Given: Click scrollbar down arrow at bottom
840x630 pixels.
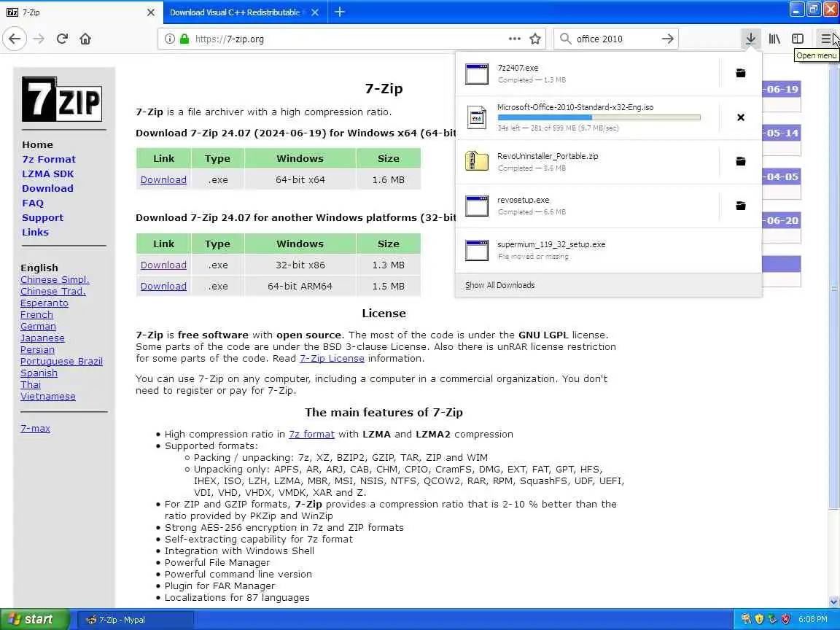Looking at the screenshot, I should pos(833,602).
